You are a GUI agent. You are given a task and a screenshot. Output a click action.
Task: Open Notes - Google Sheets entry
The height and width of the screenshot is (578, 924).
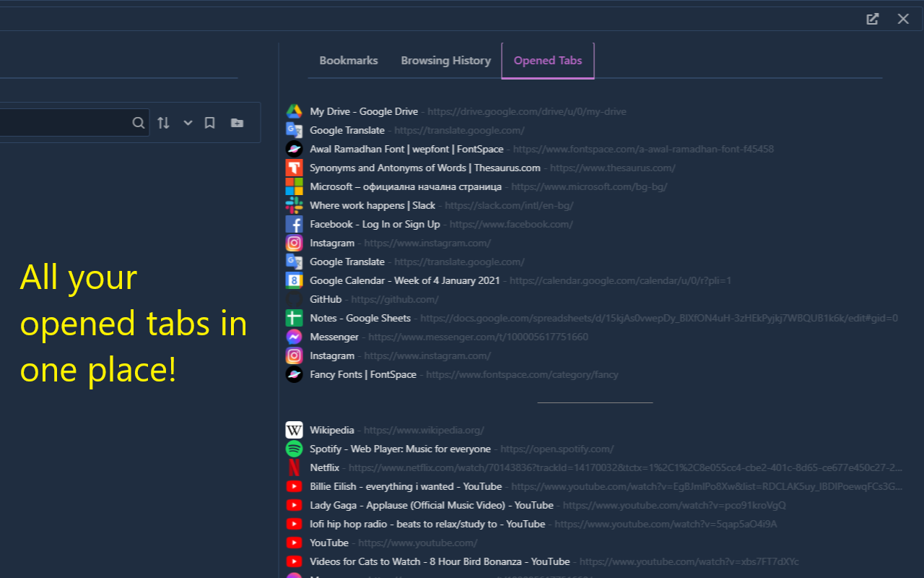(x=360, y=318)
